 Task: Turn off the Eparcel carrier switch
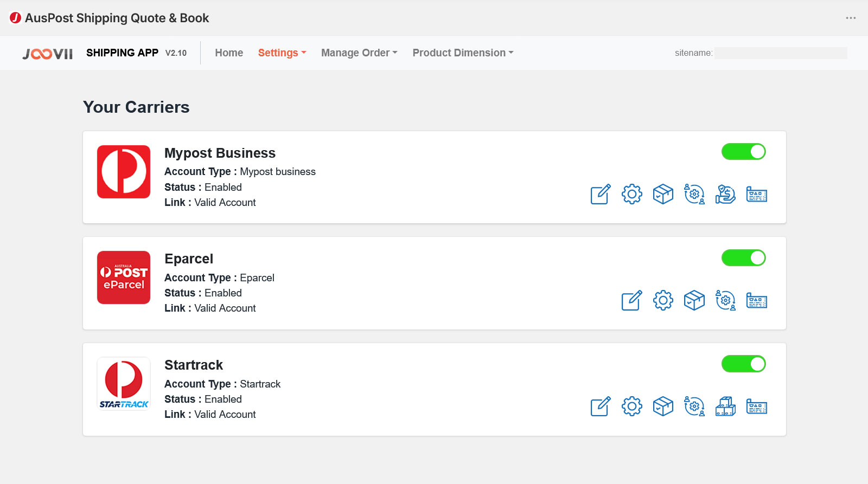pyautogui.click(x=743, y=258)
